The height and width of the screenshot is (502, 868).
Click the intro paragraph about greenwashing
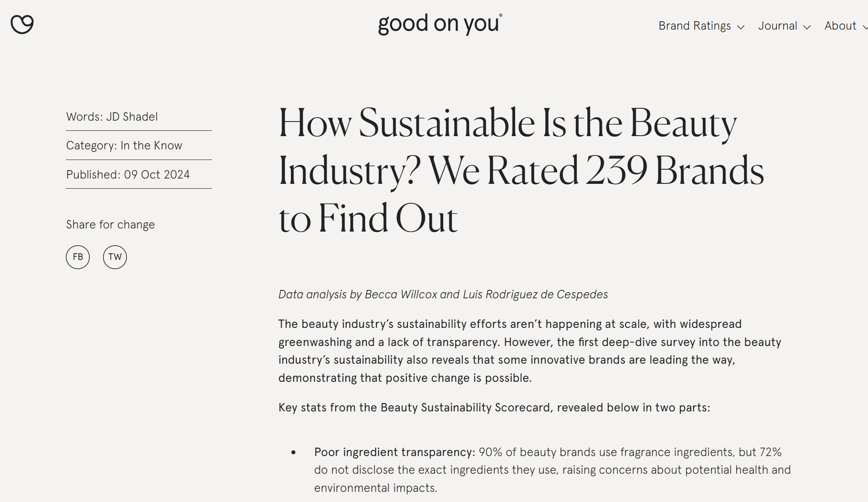coord(530,351)
